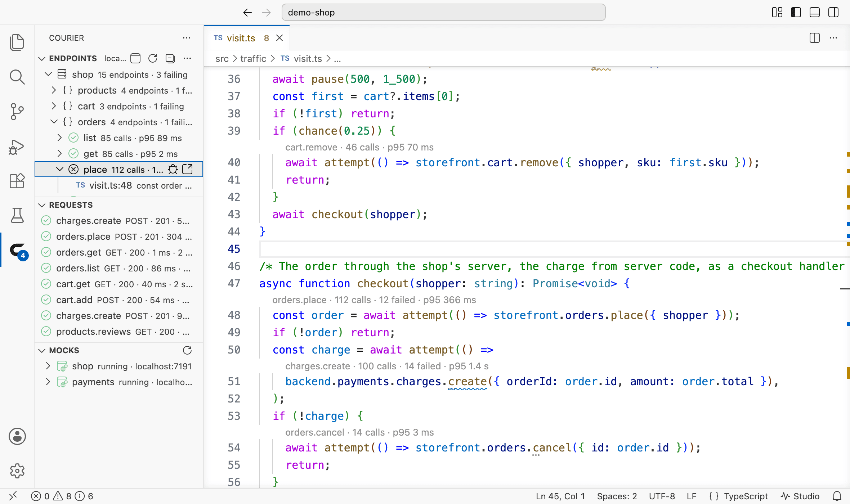Open place endpoint in external view icon

(188, 169)
